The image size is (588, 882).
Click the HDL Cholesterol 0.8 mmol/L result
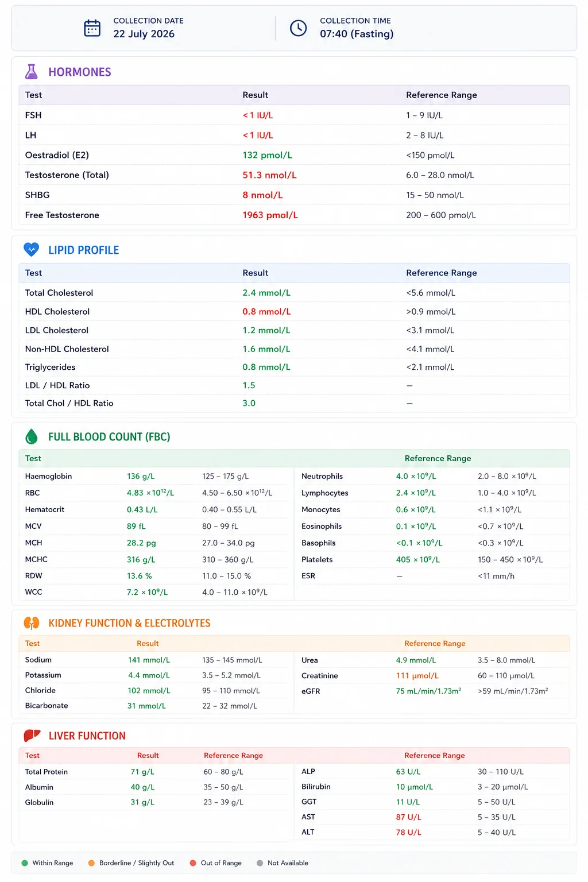point(266,312)
